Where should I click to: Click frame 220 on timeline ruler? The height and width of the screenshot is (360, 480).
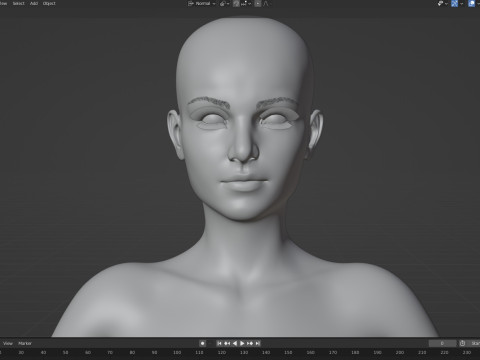(x=444, y=353)
